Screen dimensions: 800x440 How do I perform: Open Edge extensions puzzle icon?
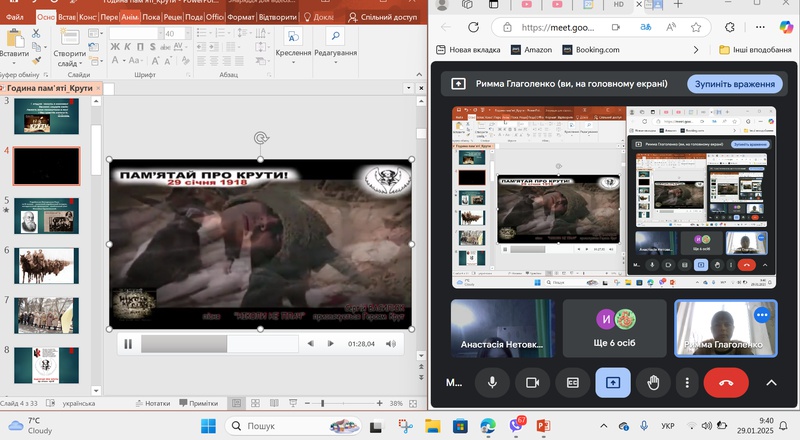[x=730, y=27]
